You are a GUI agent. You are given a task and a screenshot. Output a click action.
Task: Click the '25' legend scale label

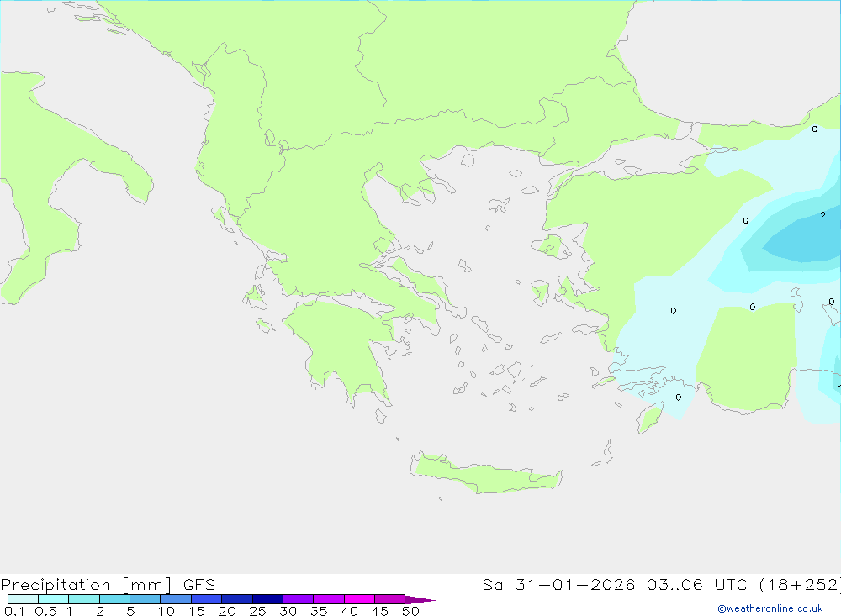[x=258, y=611]
